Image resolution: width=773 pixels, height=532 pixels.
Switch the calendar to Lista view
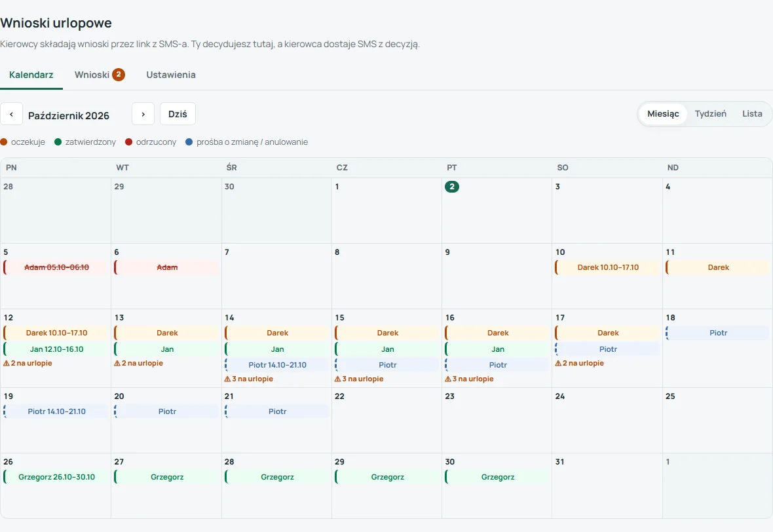point(752,113)
